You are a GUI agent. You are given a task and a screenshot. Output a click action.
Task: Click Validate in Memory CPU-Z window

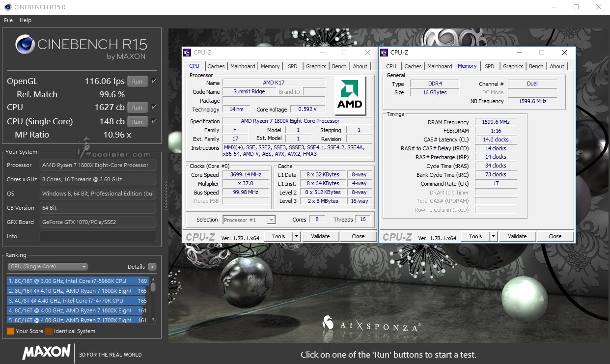[517, 236]
